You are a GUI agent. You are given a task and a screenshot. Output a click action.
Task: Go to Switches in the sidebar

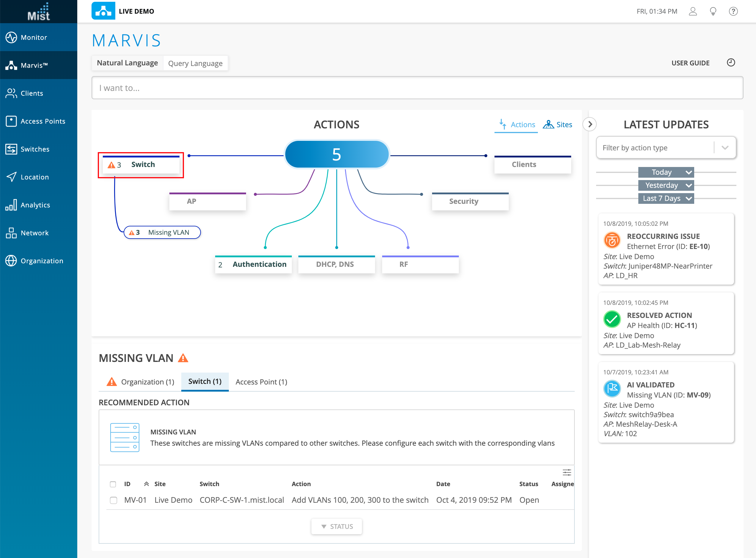35,149
